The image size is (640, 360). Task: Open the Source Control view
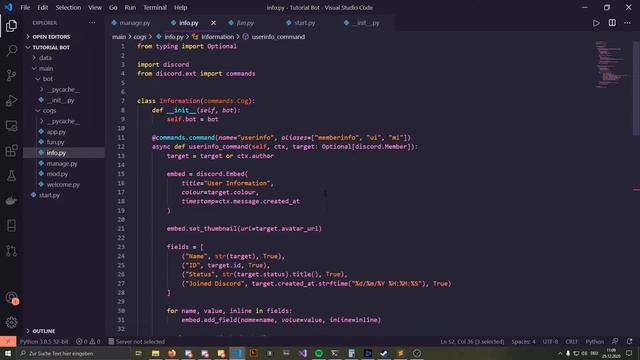[11, 76]
